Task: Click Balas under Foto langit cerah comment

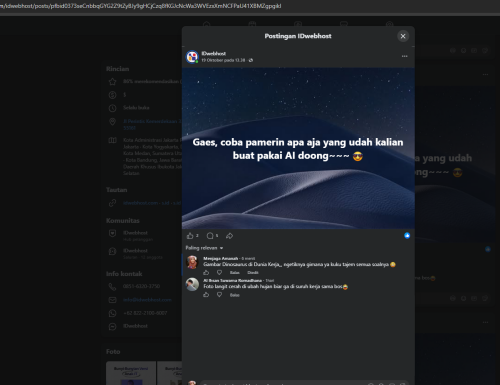Action: click(235, 295)
